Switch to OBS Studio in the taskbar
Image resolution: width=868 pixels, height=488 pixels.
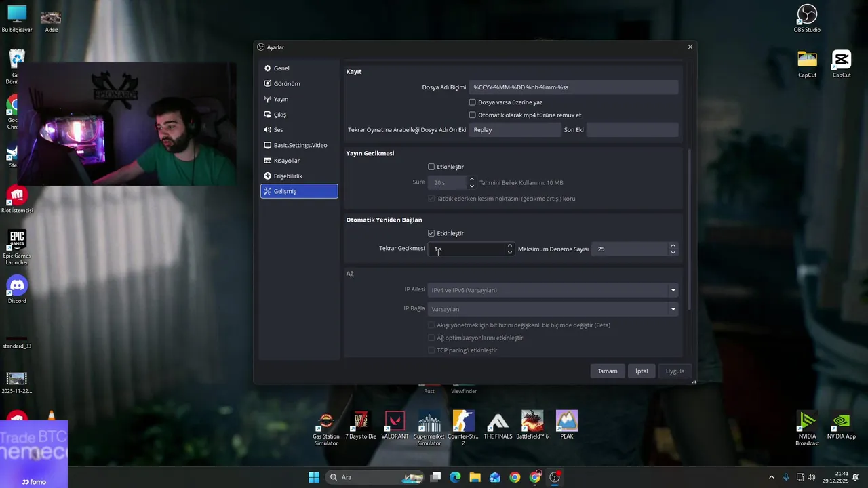555,477
